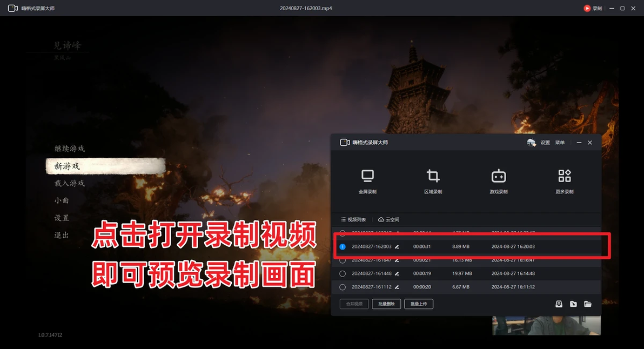Choose 退出 in the game menu
Image resolution: width=644 pixels, height=349 pixels.
click(62, 235)
